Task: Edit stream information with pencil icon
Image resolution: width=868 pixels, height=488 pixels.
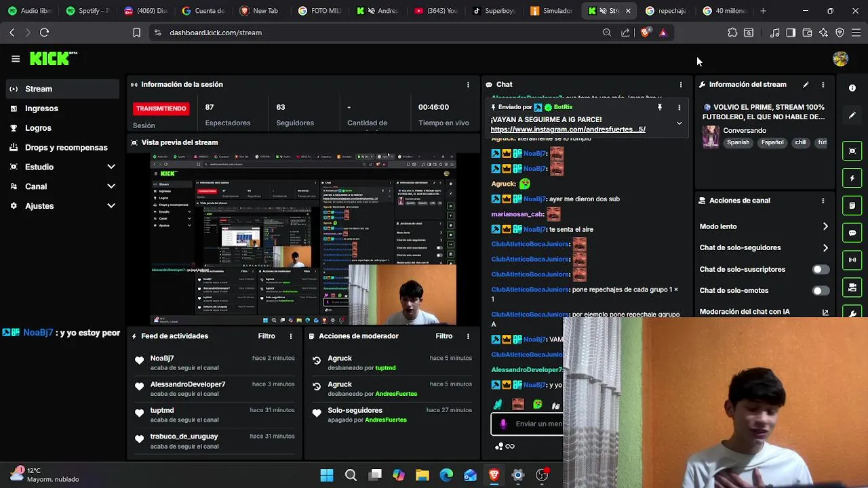Action: coord(806,85)
